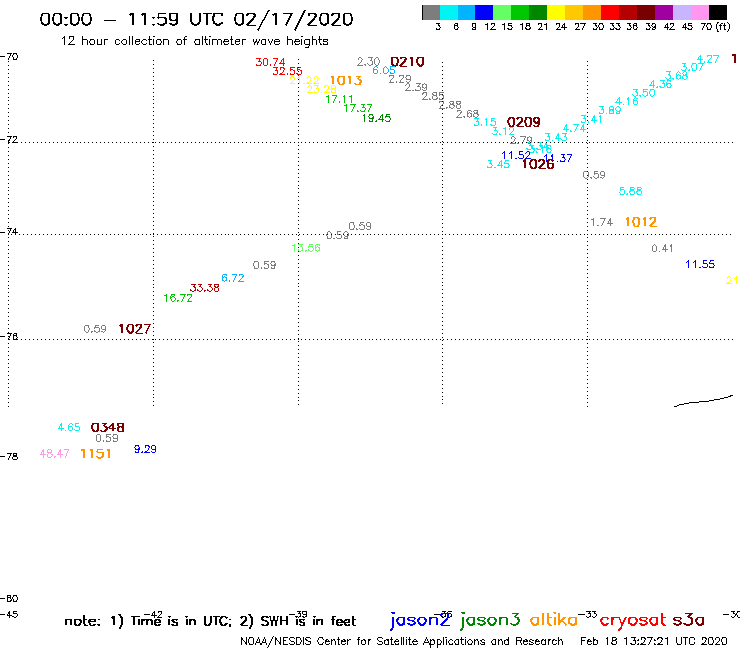
Task: Click the subtitle '12 hour collection of altimeter wave heights'
Action: (194, 41)
